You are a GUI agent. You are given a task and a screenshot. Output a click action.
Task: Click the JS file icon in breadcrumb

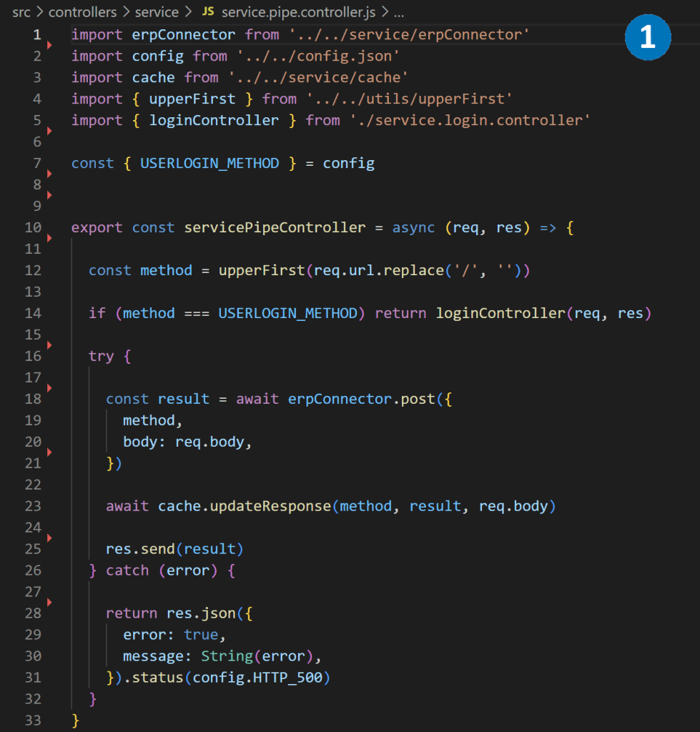point(208,12)
